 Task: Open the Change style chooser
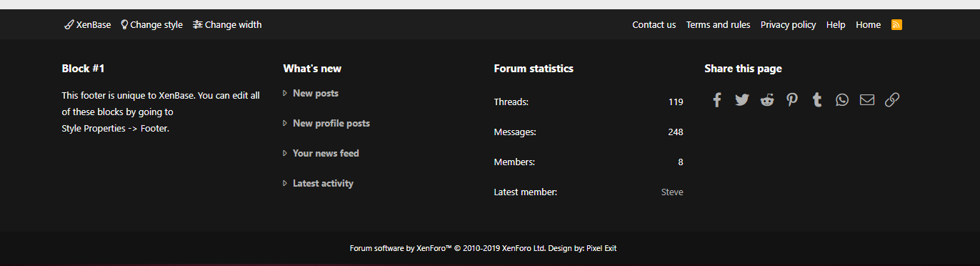(151, 24)
